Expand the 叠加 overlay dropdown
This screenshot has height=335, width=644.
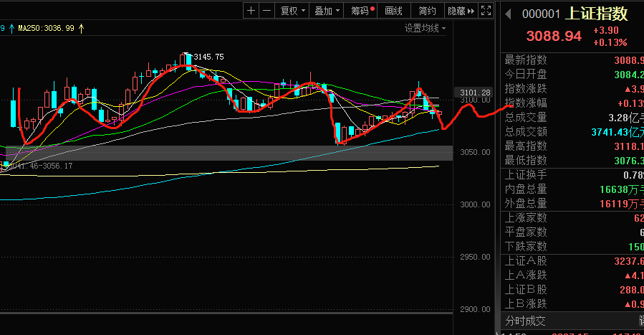[x=327, y=11]
